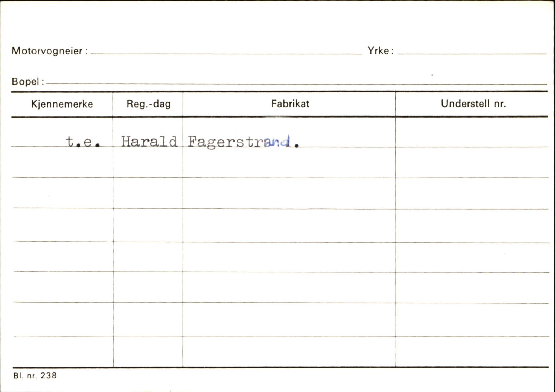Click the second-row empty Kjennemerke cell
The height and width of the screenshot is (392, 555).
tap(62, 163)
